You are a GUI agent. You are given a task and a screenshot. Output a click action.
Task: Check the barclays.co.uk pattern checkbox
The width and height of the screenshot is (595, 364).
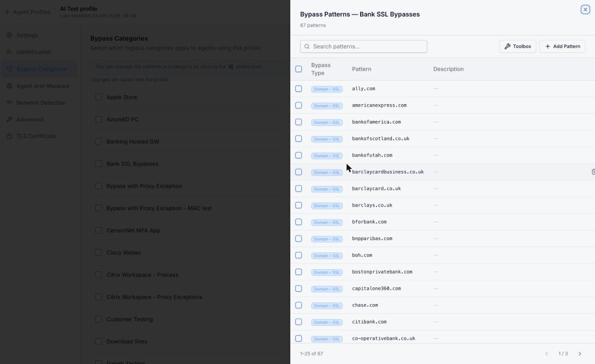298,205
